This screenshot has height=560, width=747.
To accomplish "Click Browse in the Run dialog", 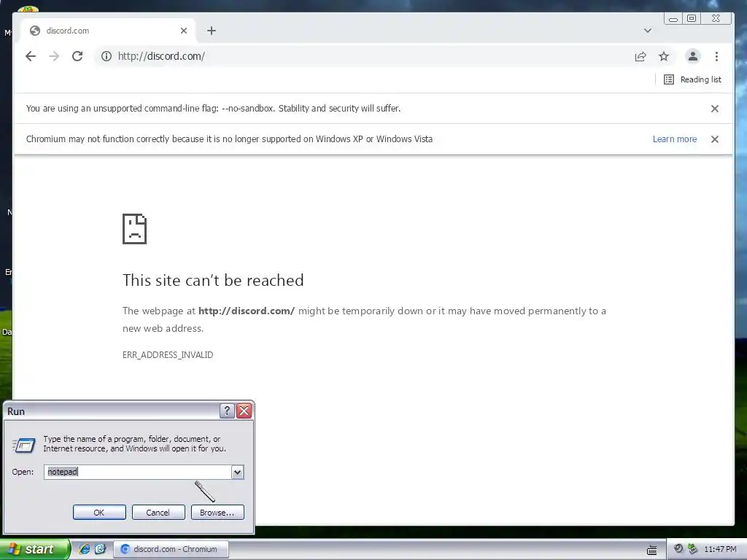I will (x=217, y=513).
